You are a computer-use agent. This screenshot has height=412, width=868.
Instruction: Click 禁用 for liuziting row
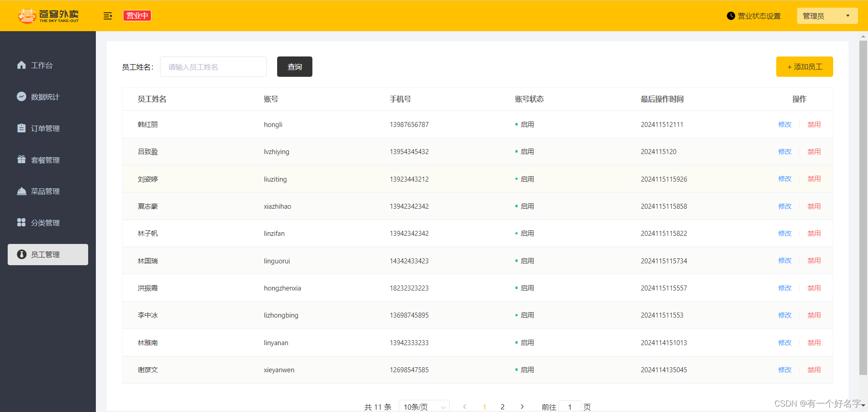[814, 178]
